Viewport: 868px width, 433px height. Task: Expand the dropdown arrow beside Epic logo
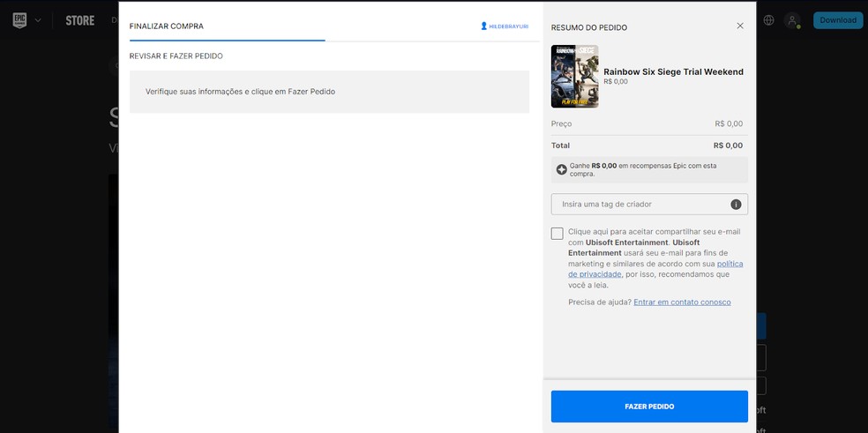[38, 20]
